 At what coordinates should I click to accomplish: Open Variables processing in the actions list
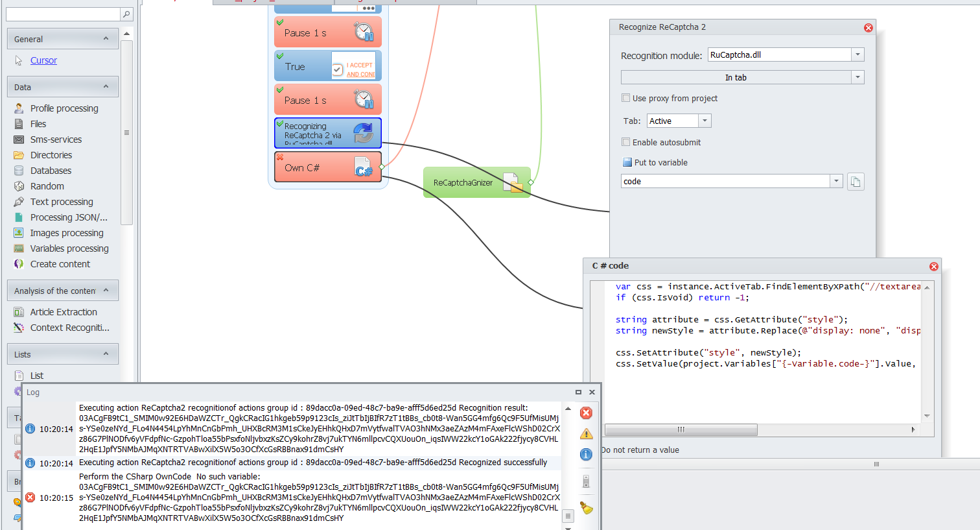69,248
